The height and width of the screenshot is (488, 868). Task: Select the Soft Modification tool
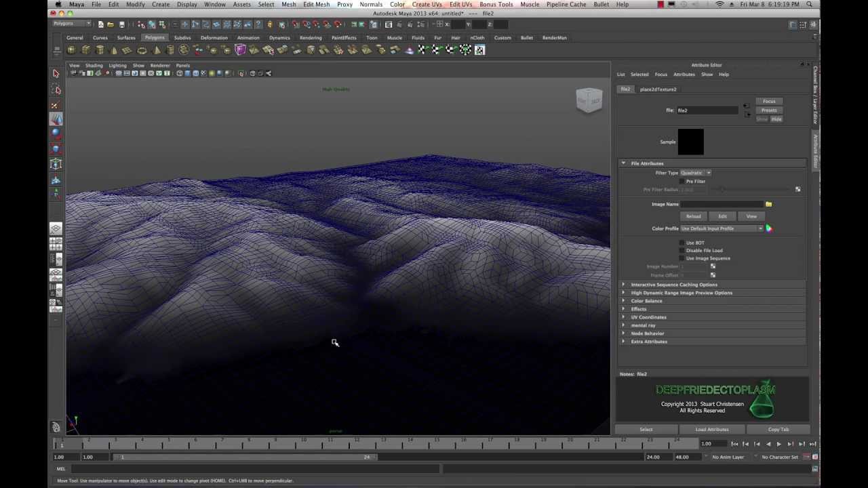pos(56,180)
